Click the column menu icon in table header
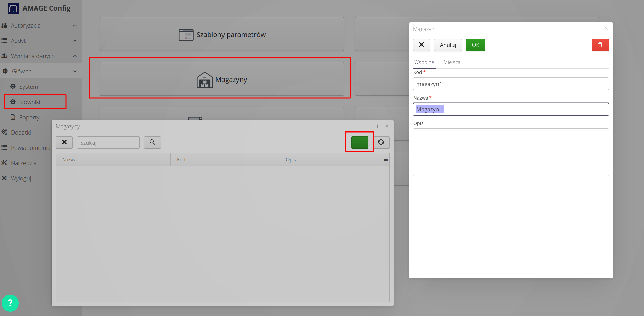 (x=385, y=159)
